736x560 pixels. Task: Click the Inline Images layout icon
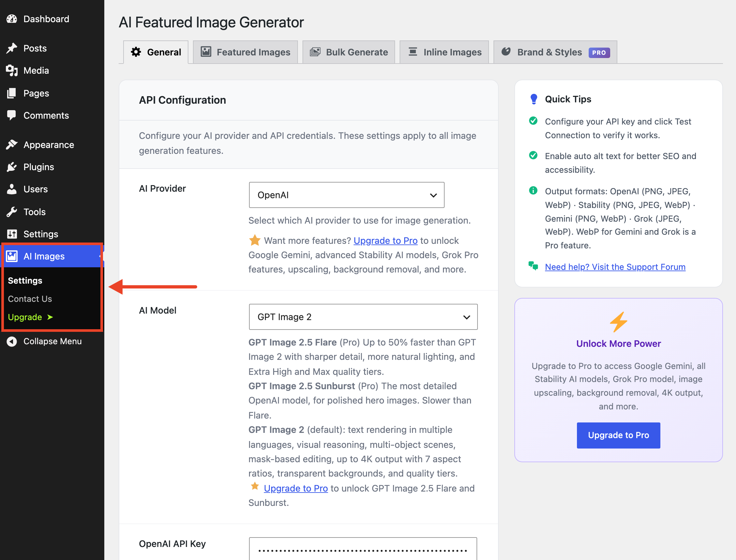click(x=413, y=52)
